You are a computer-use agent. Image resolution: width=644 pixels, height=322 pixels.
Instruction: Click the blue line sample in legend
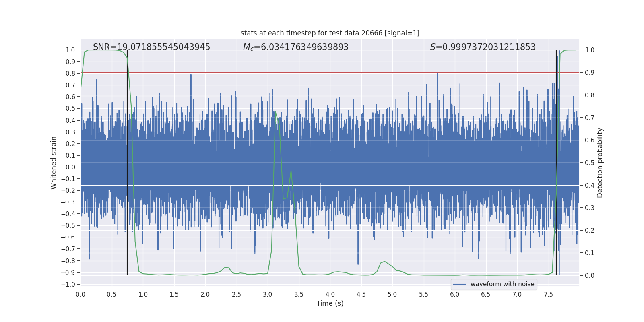459,284
